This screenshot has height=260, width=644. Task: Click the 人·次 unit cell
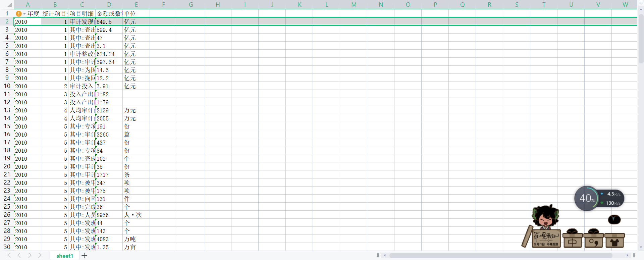136,215
